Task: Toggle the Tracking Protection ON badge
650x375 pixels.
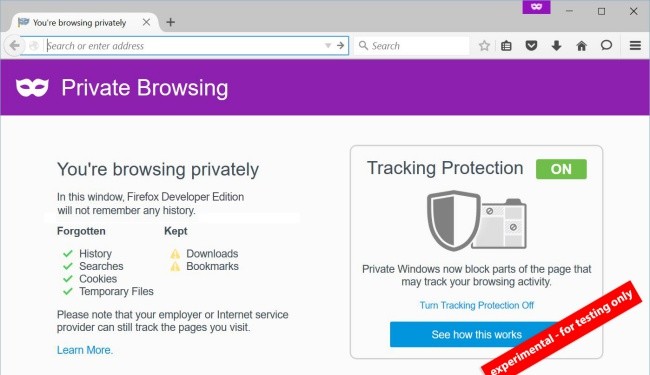Action: point(561,169)
